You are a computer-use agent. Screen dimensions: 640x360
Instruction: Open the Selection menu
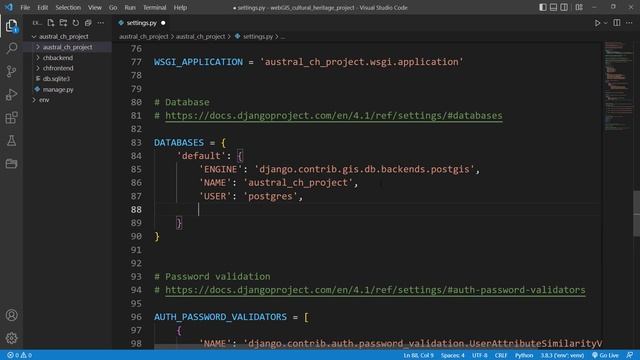point(68,7)
